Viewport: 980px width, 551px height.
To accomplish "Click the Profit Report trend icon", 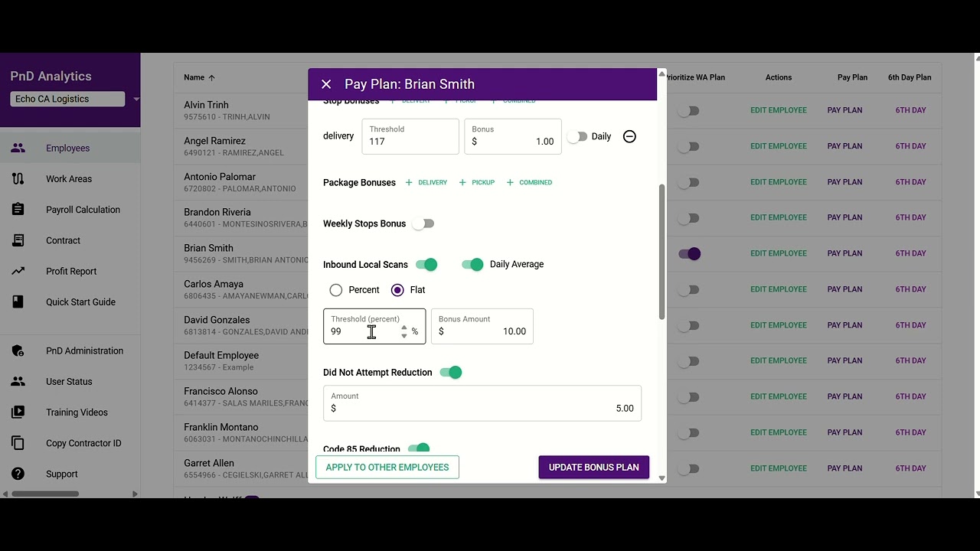I will (x=18, y=271).
